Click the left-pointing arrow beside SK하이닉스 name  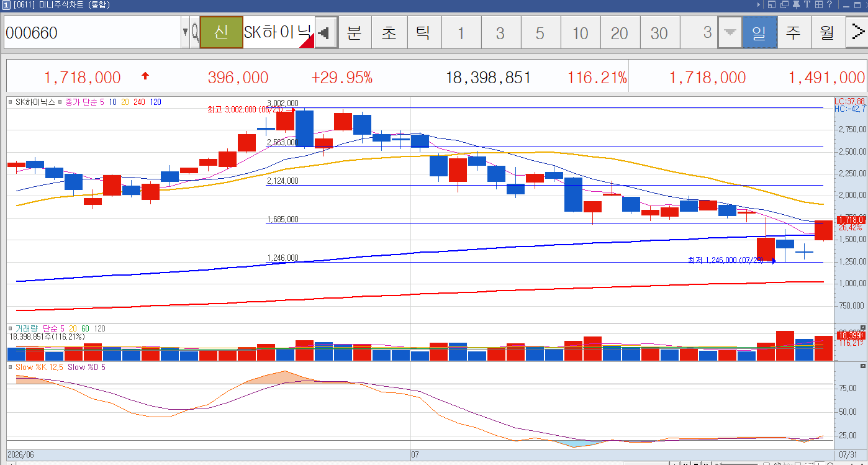coord(325,32)
